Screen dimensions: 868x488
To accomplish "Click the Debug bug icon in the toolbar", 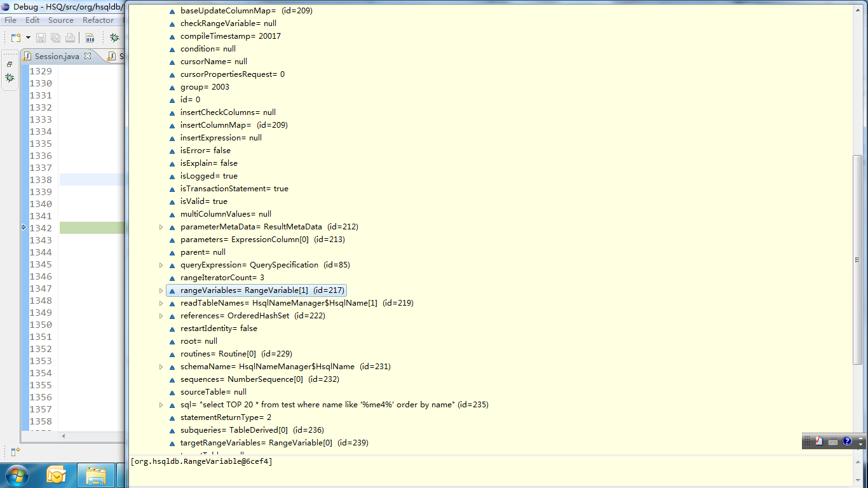I will [x=114, y=38].
